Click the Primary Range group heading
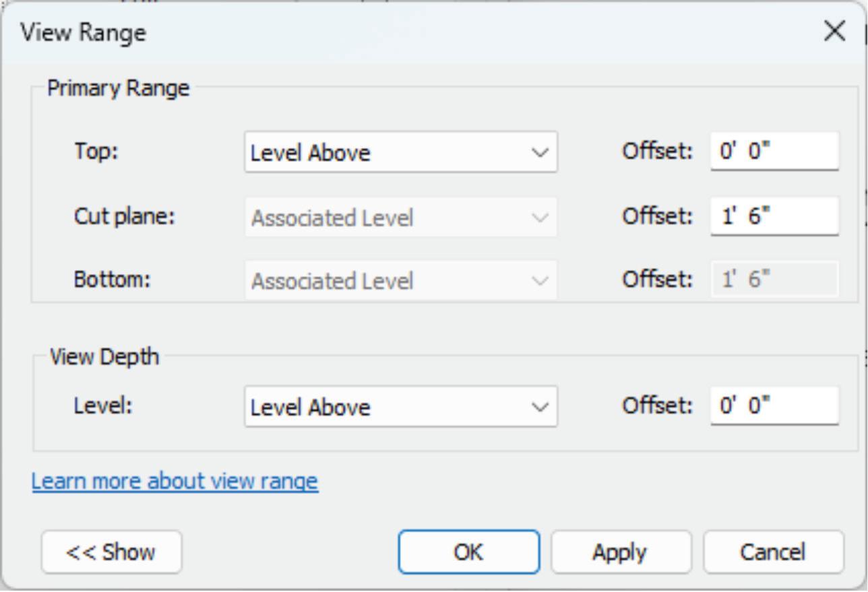The width and height of the screenshot is (868, 592). [118, 88]
